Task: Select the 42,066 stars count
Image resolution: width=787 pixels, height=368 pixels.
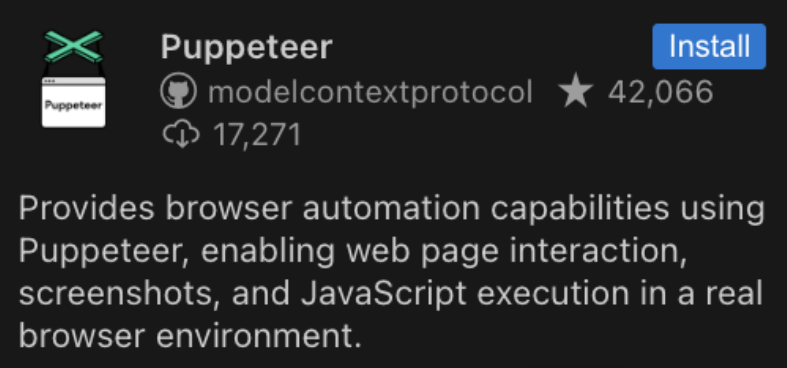Action: click(661, 92)
